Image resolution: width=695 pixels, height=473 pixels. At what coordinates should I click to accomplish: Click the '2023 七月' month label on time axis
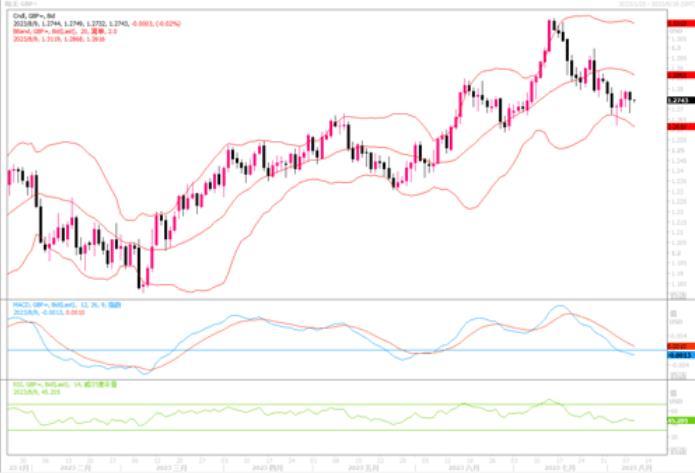point(560,468)
